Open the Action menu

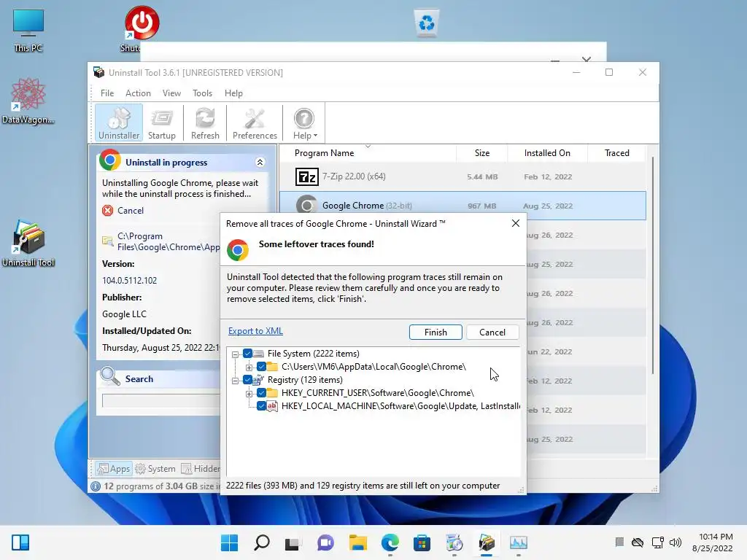coord(138,93)
